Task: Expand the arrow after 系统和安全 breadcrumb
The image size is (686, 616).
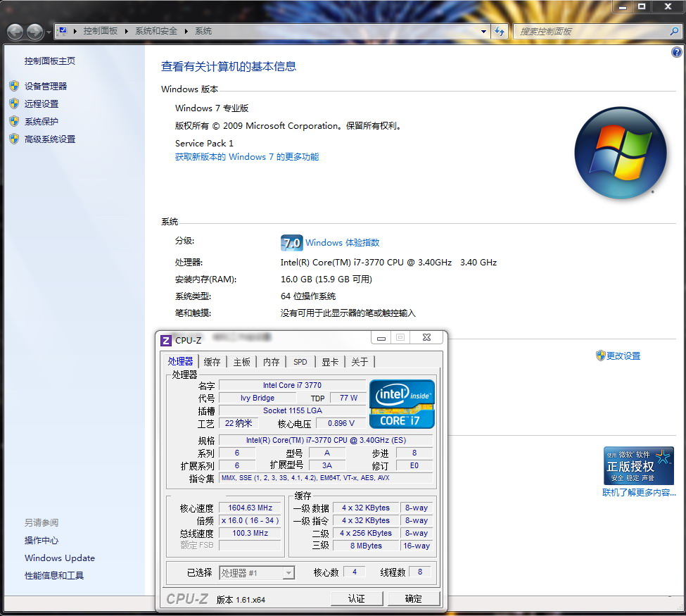Action: click(x=186, y=32)
